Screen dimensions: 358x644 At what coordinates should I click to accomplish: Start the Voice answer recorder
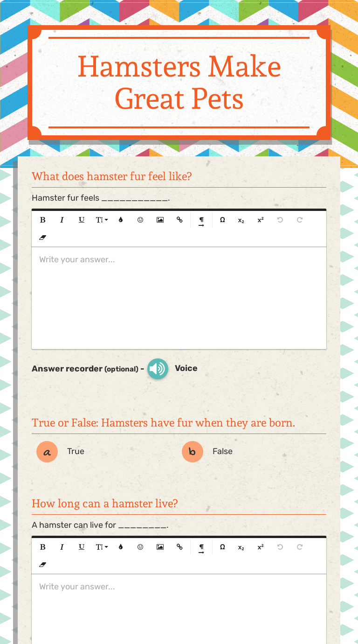click(158, 369)
